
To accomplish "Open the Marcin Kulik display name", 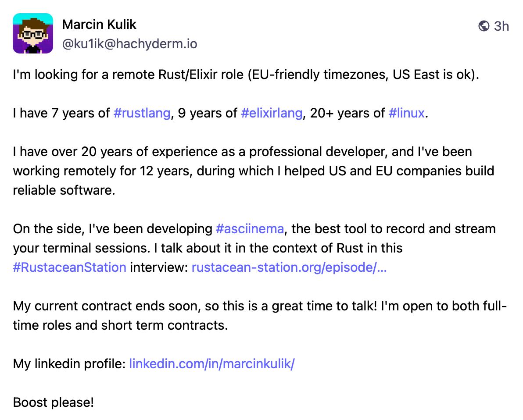I will (x=99, y=25).
